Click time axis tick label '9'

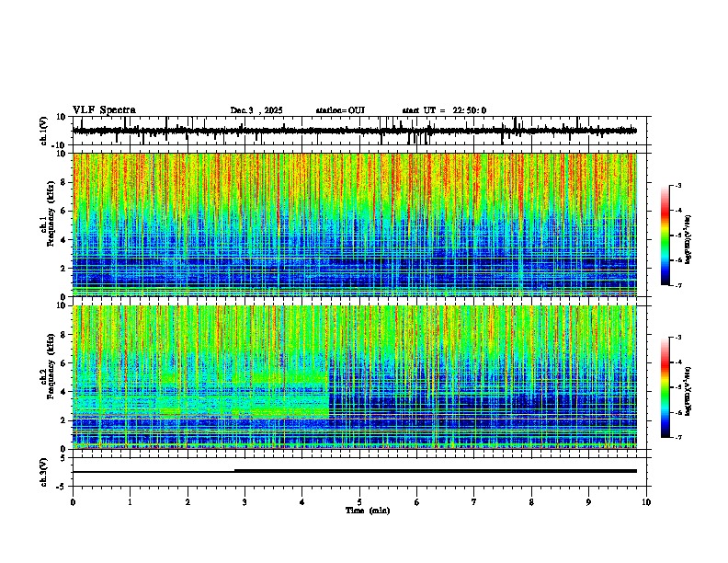tap(588, 501)
